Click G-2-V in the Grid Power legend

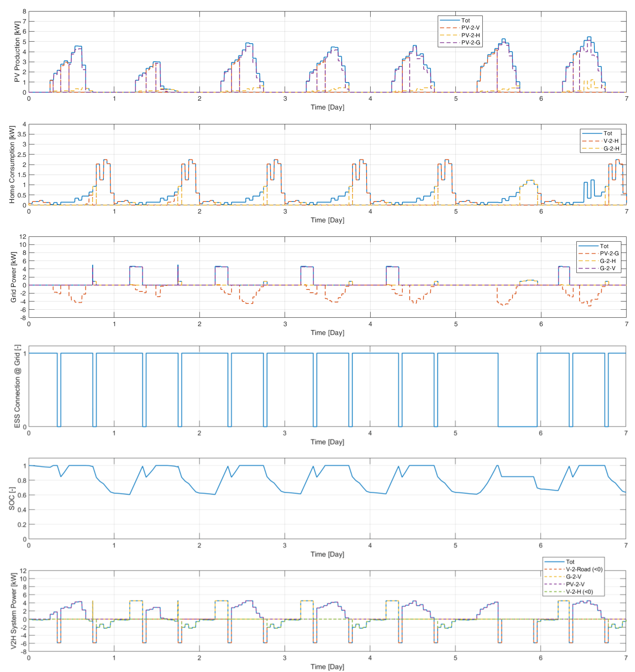(608, 268)
